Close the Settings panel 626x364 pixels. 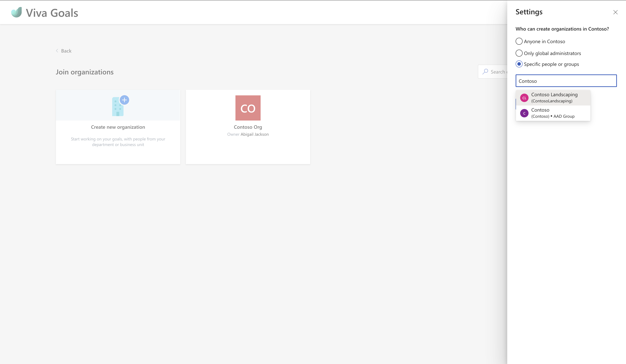pos(615,12)
